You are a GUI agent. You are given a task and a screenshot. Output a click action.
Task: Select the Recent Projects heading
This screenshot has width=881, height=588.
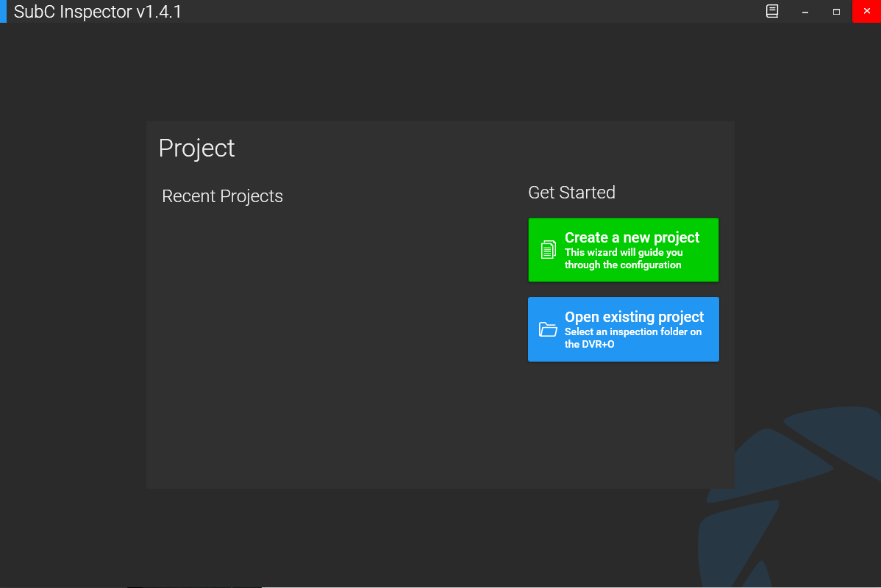pos(222,196)
